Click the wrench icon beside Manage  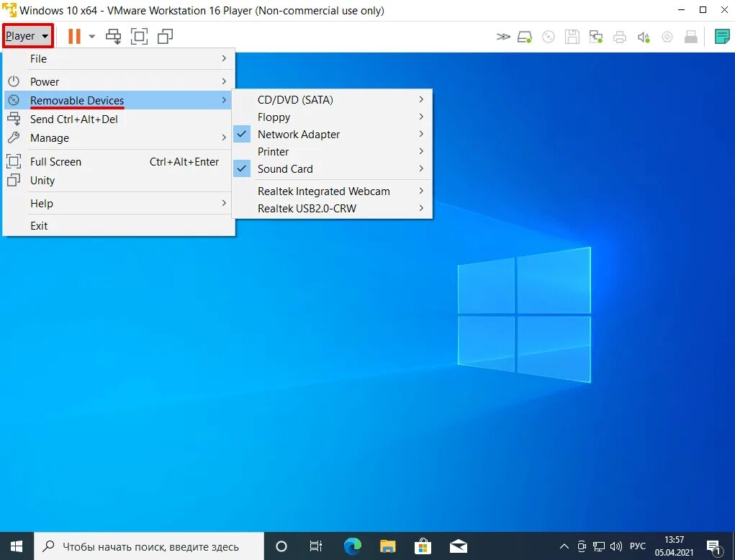click(x=14, y=137)
